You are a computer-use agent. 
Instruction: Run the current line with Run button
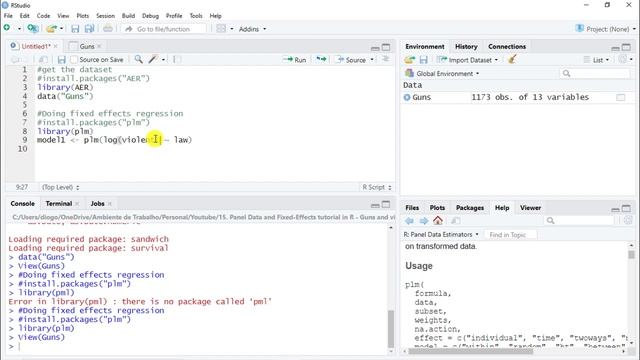click(x=295, y=60)
